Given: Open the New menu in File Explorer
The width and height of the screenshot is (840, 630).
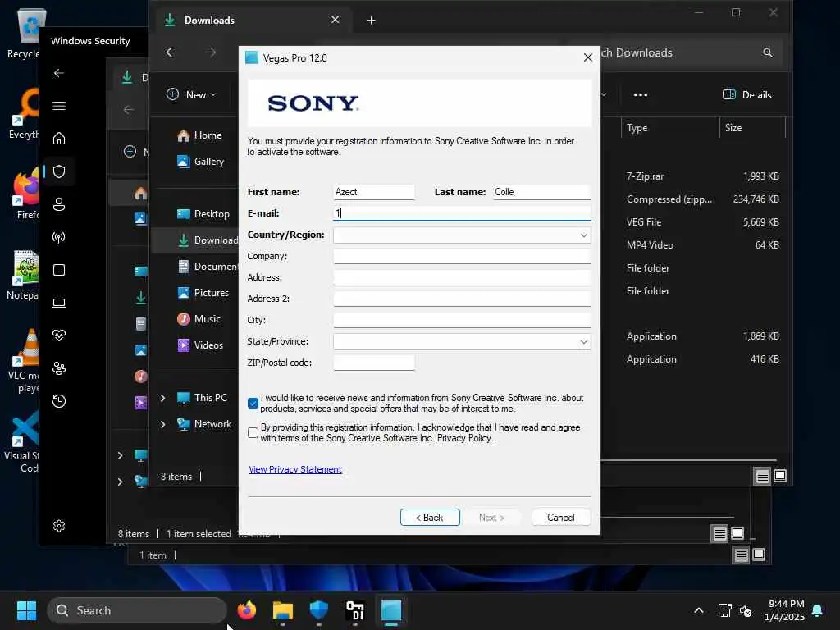Looking at the screenshot, I should tap(191, 95).
